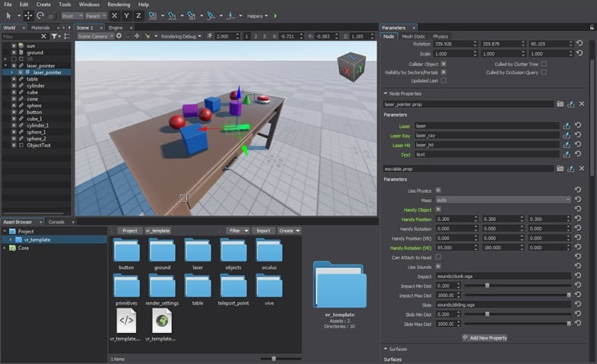Viewport: 597px width, 364px height.
Task: Select the rotate manipulator tool
Action: [40, 15]
